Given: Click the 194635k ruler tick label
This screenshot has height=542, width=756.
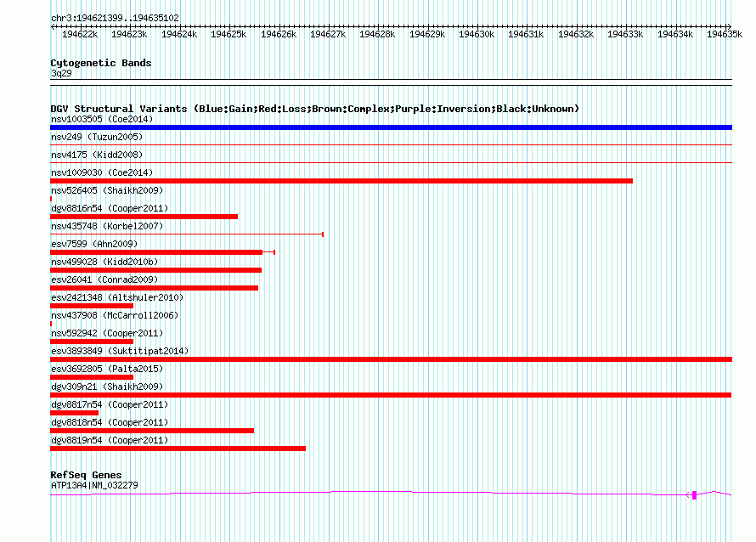Looking at the screenshot, I should tap(725, 34).
